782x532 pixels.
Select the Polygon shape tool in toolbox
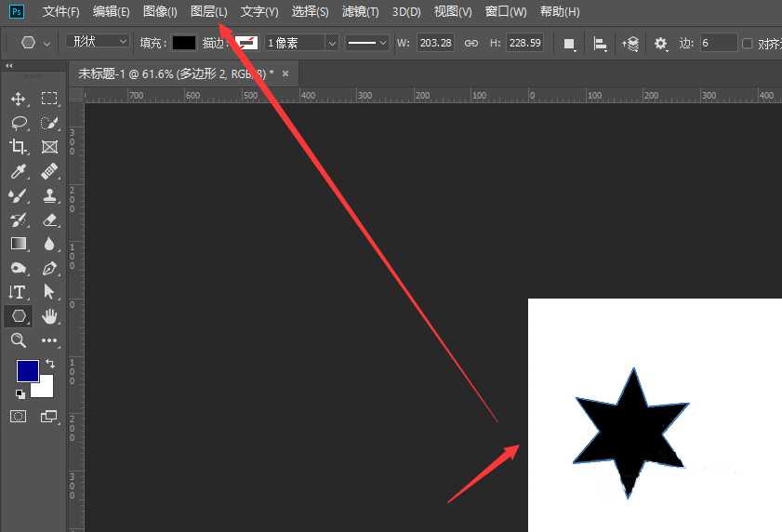(19, 316)
